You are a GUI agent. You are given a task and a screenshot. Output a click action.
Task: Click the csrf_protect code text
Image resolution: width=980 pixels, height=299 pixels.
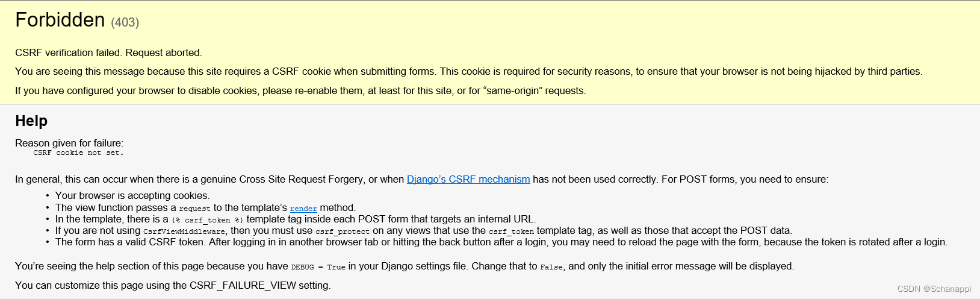[343, 231]
